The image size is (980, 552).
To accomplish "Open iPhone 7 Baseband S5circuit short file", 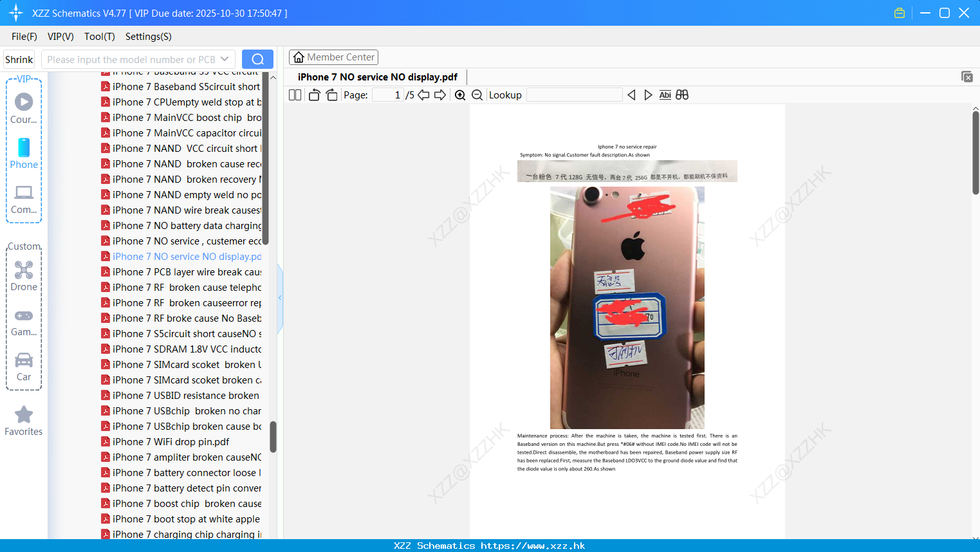I will point(181,86).
